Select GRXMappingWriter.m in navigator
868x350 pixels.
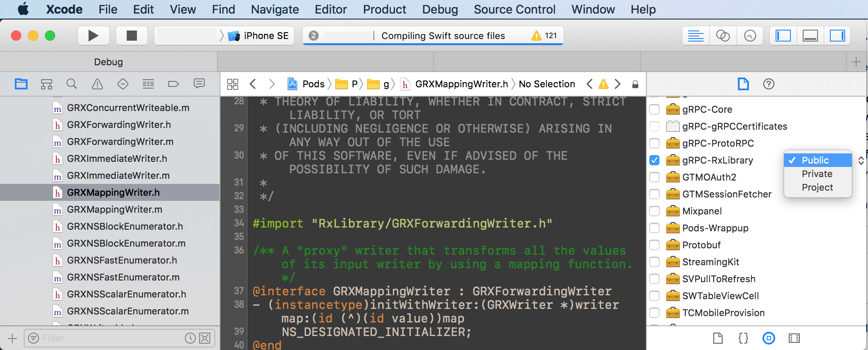tap(110, 209)
